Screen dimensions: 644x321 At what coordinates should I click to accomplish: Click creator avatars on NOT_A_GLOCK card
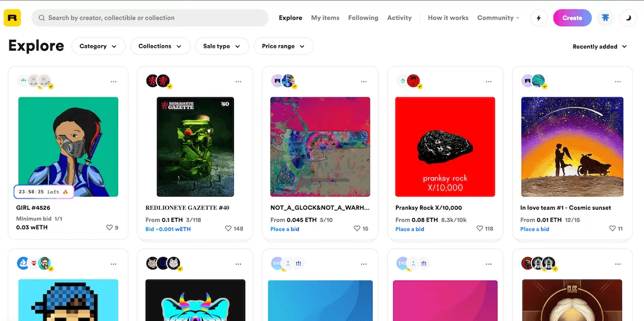click(284, 81)
